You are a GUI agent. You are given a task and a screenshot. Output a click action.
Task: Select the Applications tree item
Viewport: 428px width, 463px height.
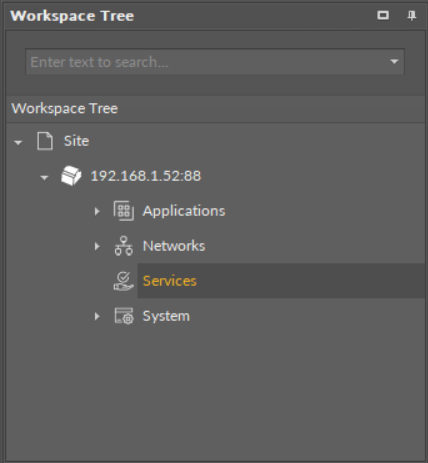(184, 211)
